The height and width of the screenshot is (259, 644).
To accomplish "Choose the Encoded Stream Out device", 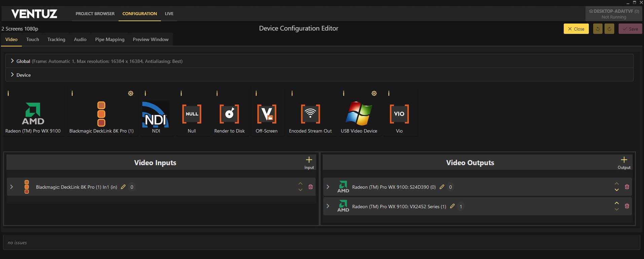I will 310,114.
